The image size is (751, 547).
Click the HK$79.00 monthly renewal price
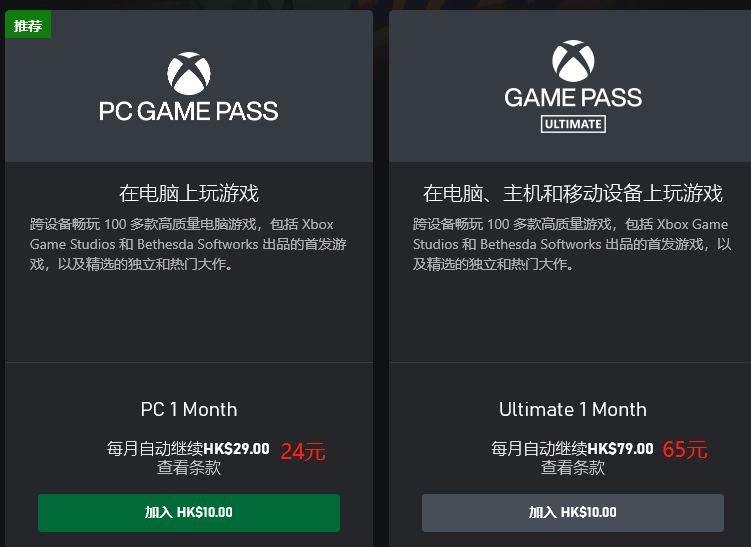coord(620,449)
